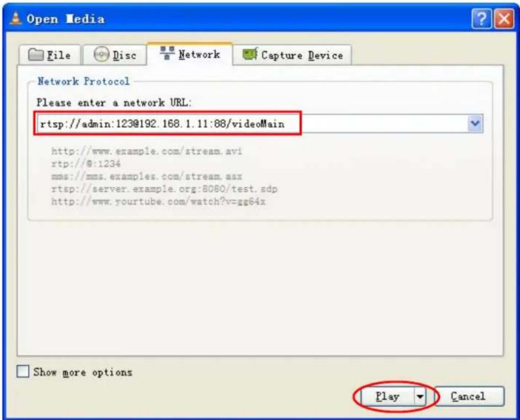Viewport: 520px width, 420px height.
Task: Click the Cancel button
Action: pyautogui.click(x=469, y=396)
